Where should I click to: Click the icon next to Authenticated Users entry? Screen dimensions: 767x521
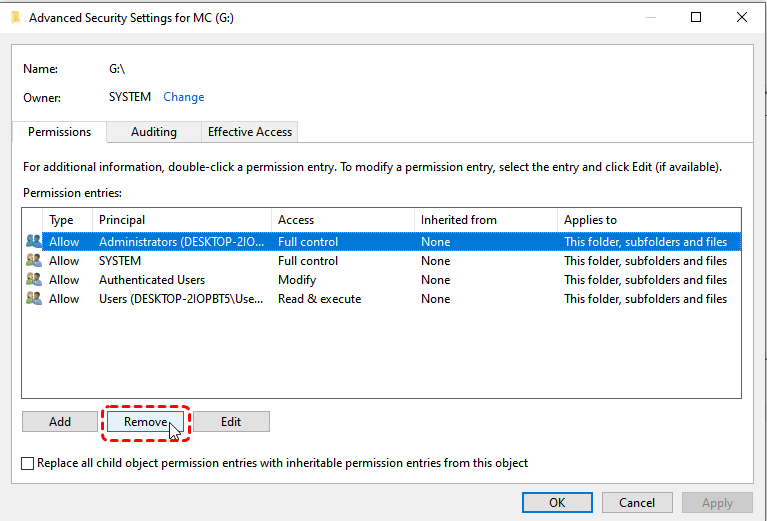pos(33,280)
